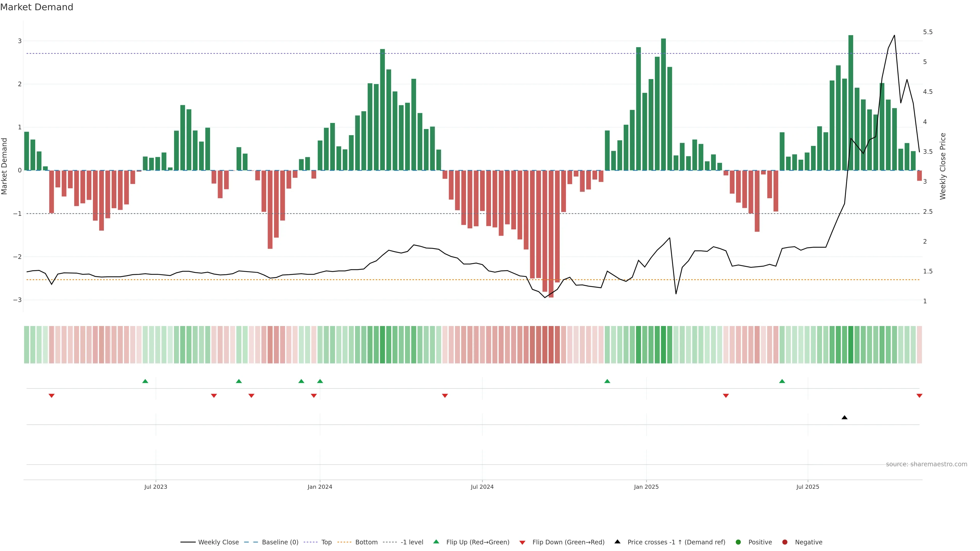The width and height of the screenshot is (980, 551).
Task: Click the Market Demand chart title
Action: pyautogui.click(x=36, y=7)
